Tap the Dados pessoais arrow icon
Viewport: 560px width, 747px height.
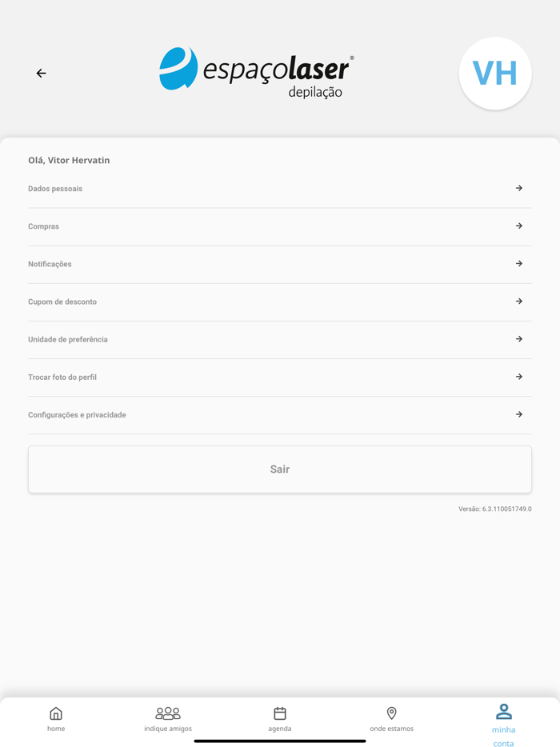pos(519,188)
